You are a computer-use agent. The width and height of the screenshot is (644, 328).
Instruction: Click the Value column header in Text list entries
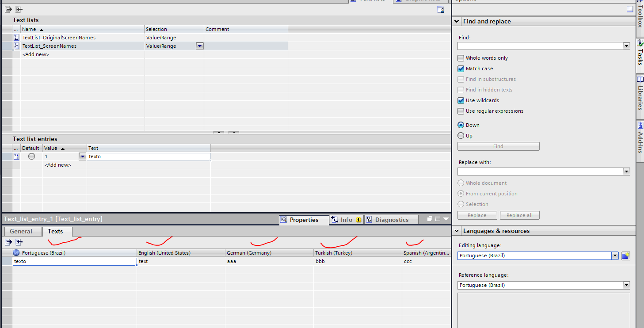click(x=65, y=148)
